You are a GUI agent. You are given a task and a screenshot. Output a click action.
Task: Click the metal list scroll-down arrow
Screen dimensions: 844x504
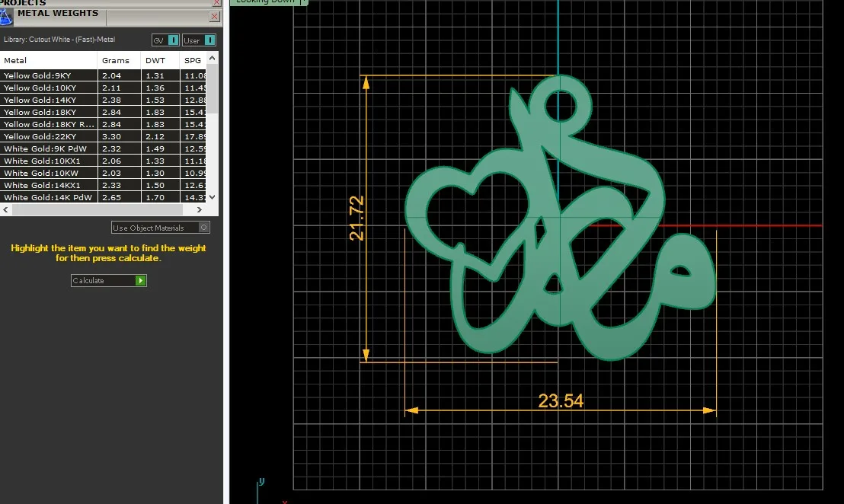coord(212,197)
